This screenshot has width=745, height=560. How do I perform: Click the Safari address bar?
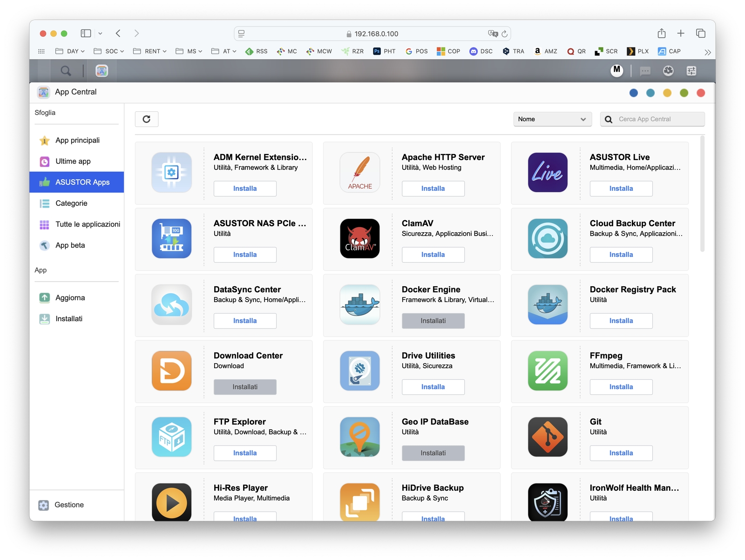372,34
